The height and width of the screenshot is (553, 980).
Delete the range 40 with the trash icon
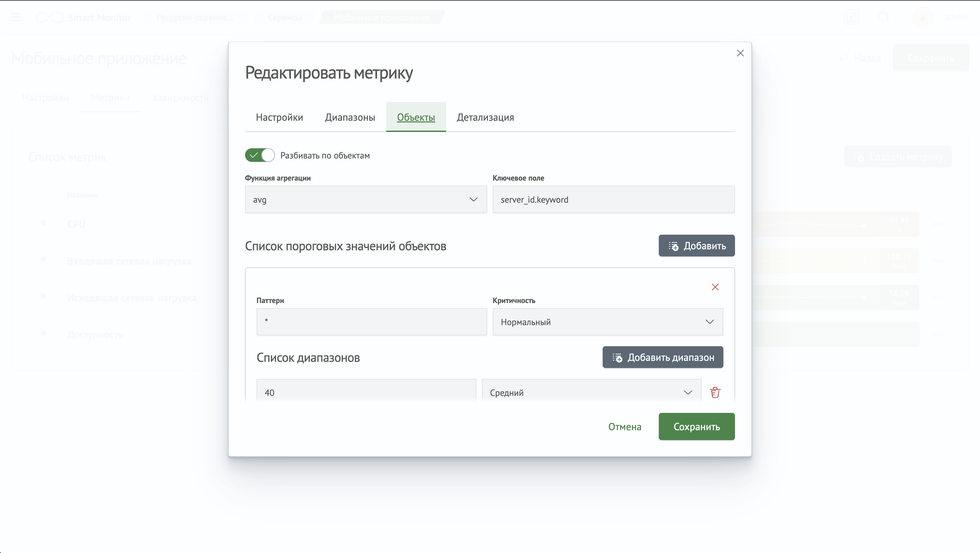(x=715, y=392)
